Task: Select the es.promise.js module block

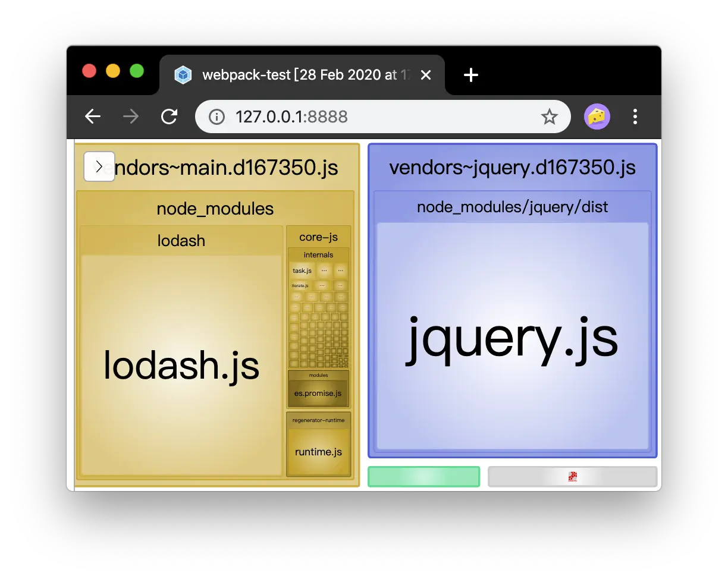Action: coord(318,394)
